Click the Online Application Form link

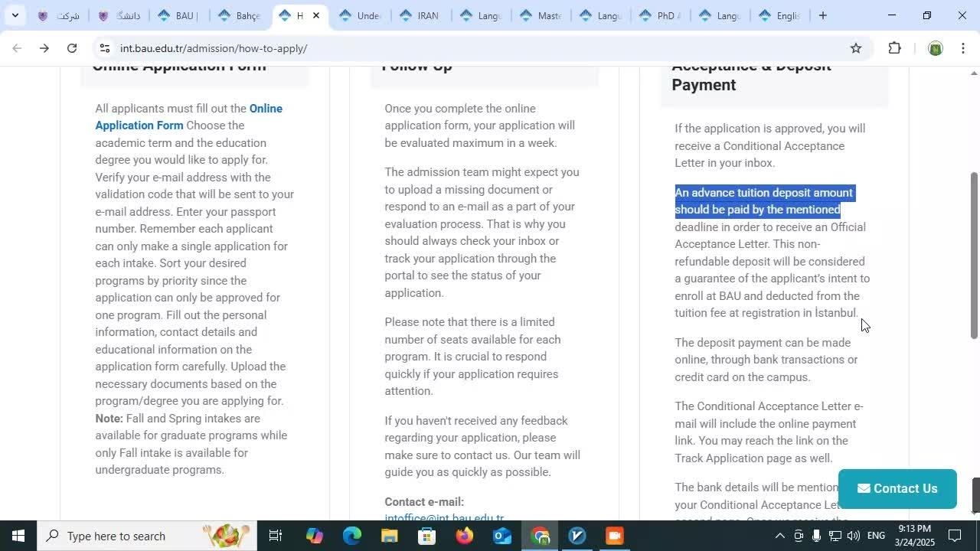pyautogui.click(x=265, y=109)
